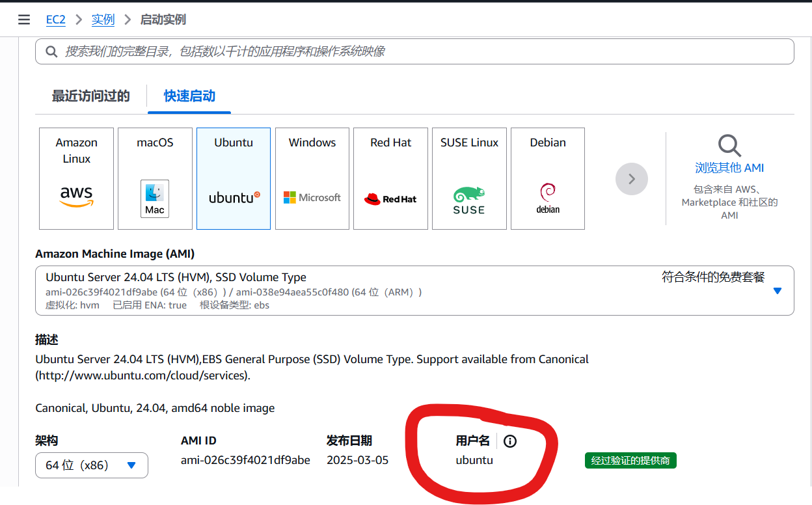The width and height of the screenshot is (812, 505).
Task: Click the SUSE chameleon logo icon
Action: (x=469, y=200)
